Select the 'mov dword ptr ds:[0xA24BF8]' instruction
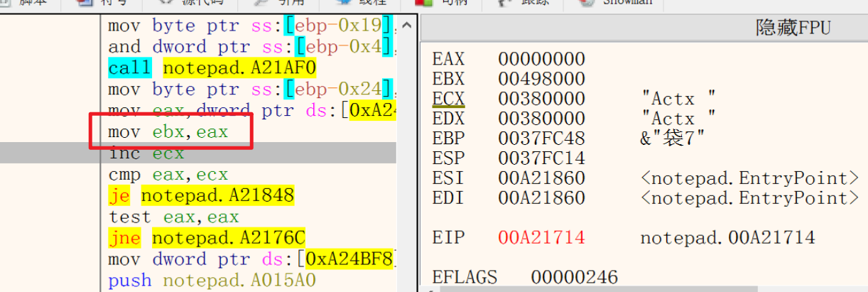Screen dimensions: 868x292 point(251,259)
